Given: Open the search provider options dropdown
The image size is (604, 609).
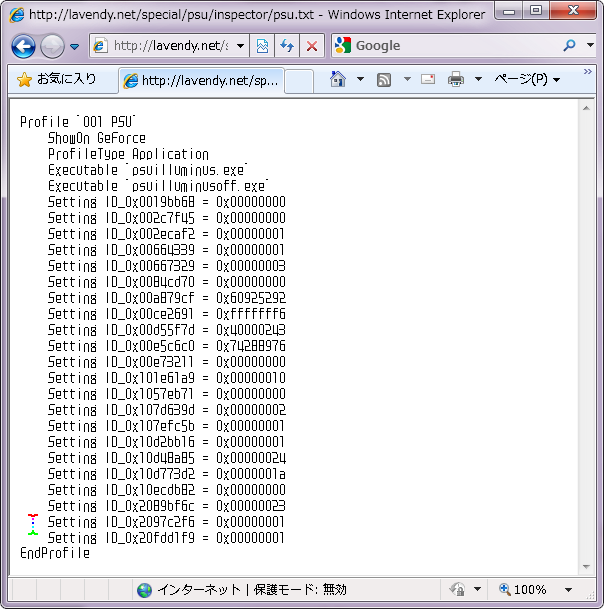Looking at the screenshot, I should pyautogui.click(x=590, y=45).
